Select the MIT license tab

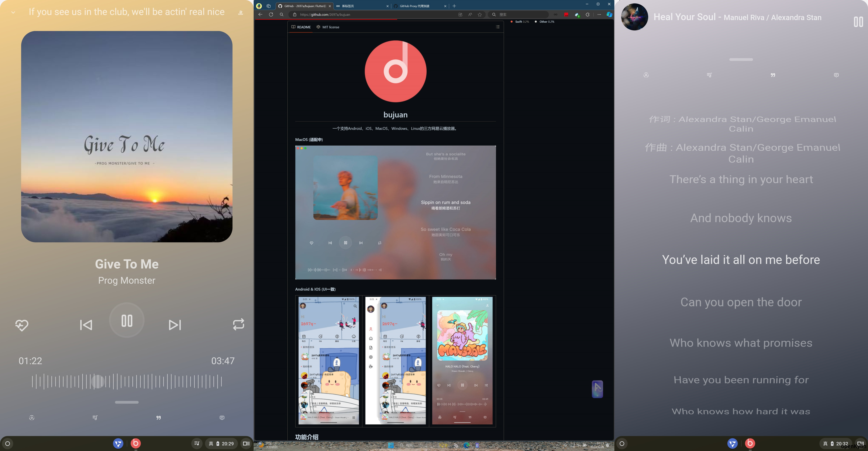click(x=328, y=27)
